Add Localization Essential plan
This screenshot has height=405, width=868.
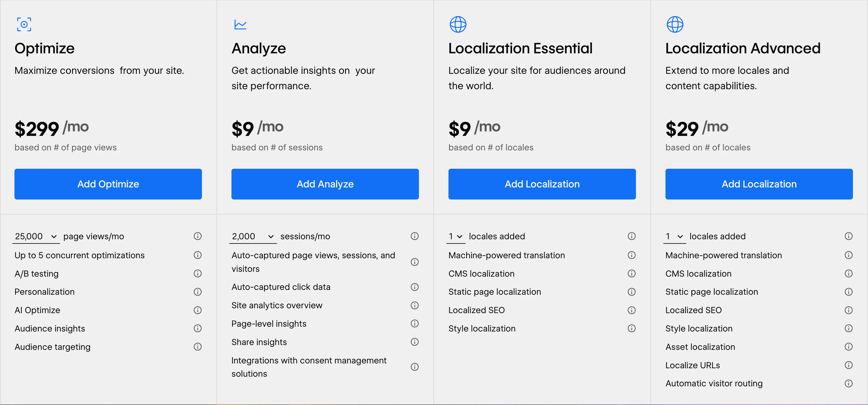point(542,184)
